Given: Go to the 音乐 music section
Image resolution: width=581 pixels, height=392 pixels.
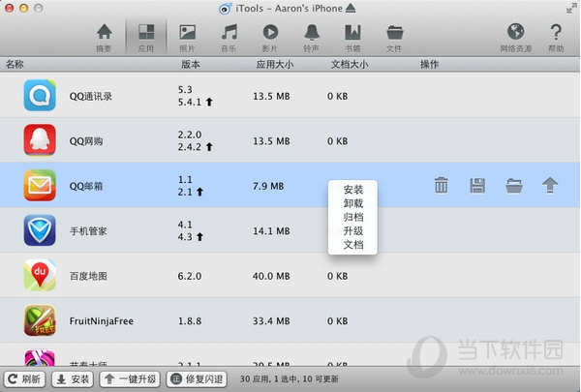Looking at the screenshot, I should coord(229,38).
